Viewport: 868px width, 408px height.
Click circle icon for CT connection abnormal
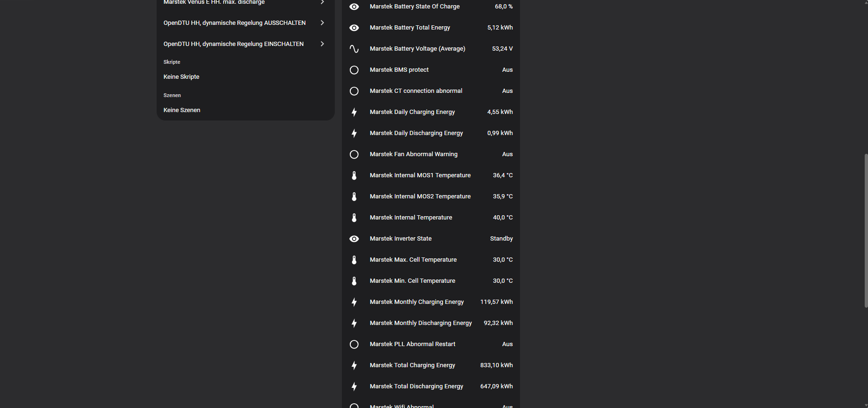click(x=354, y=91)
